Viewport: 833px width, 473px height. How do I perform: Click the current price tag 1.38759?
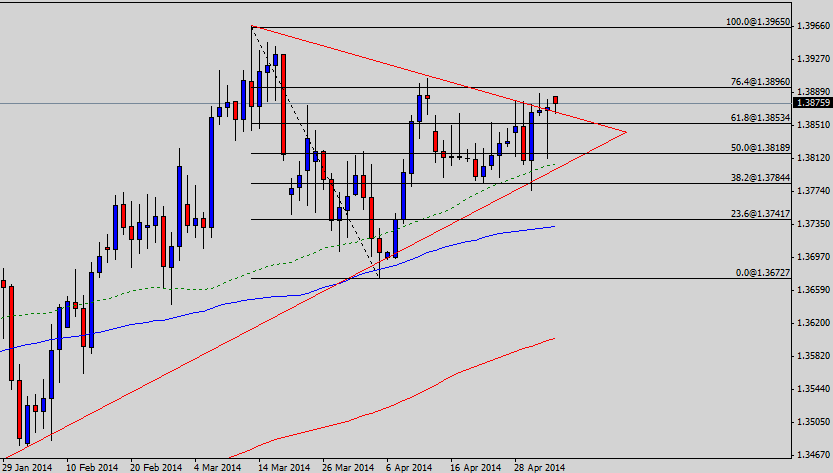pos(811,102)
